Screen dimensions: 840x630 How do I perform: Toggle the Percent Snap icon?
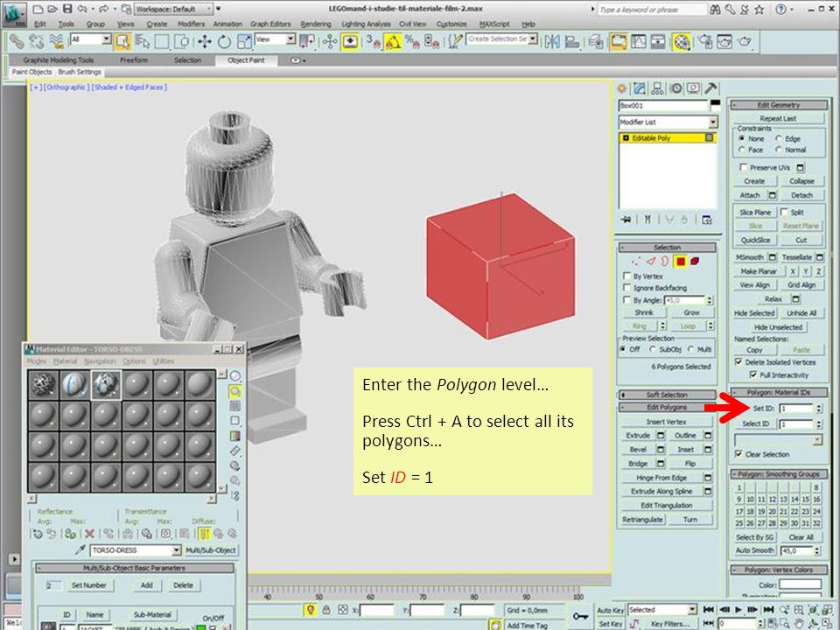(412, 41)
